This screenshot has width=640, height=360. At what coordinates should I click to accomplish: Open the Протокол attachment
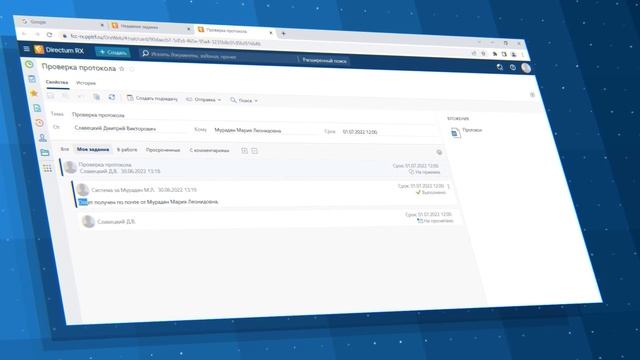point(472,130)
